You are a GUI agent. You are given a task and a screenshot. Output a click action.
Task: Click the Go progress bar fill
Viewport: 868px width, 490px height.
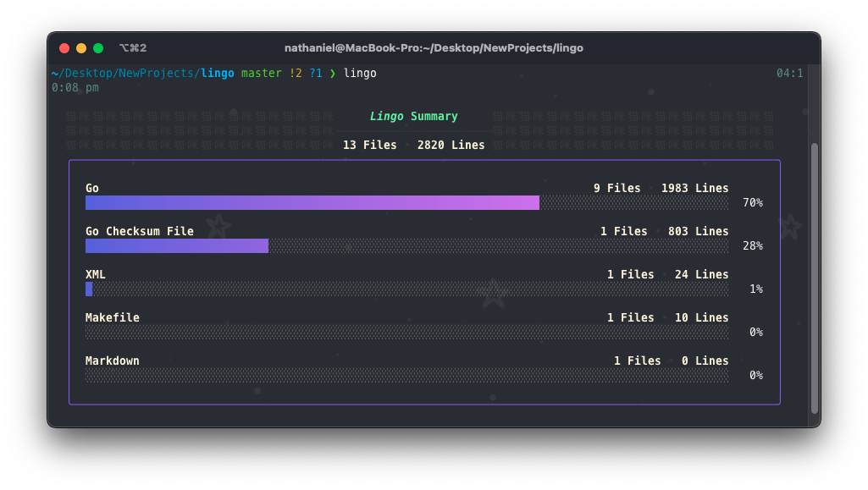point(312,202)
